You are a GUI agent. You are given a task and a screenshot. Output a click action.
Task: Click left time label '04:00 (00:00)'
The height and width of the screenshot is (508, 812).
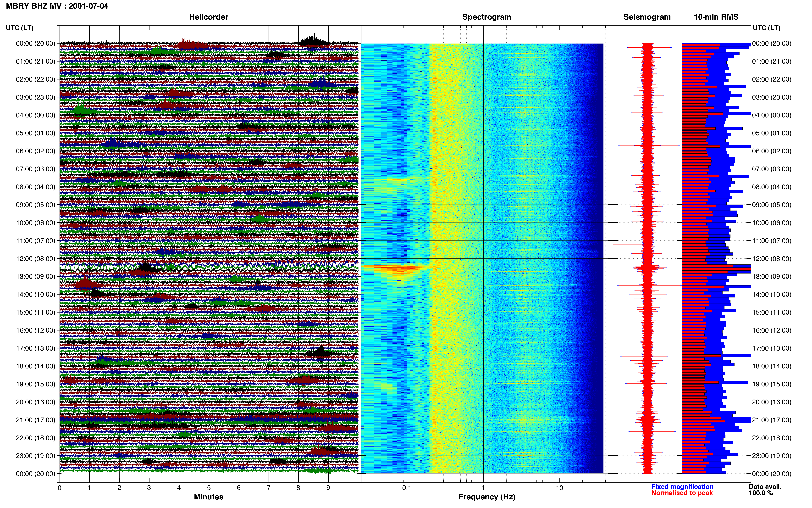click(x=36, y=115)
